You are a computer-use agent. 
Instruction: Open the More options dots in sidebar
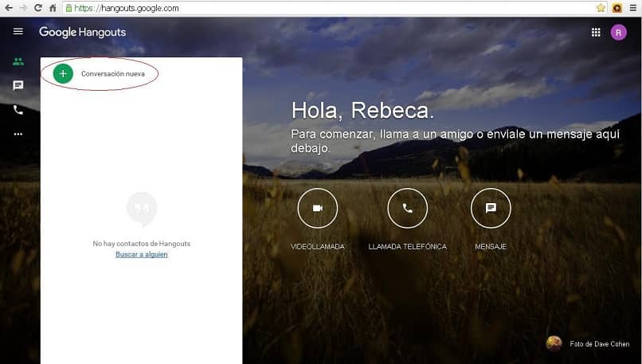click(x=18, y=134)
